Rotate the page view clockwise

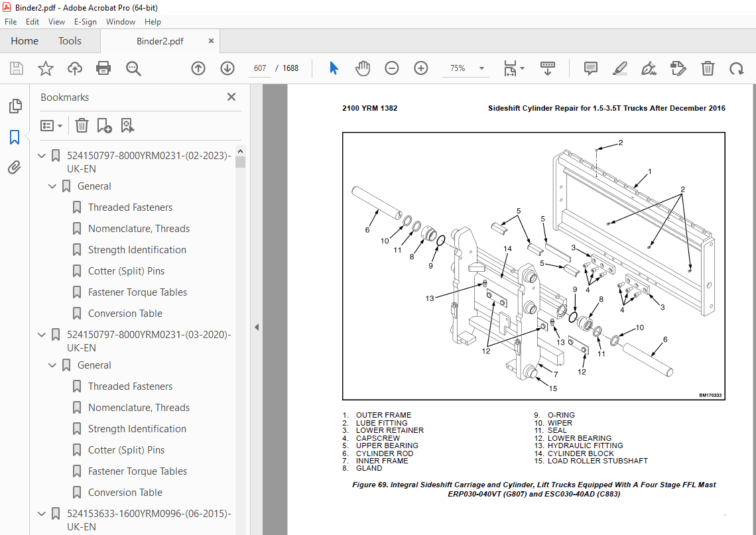click(737, 68)
